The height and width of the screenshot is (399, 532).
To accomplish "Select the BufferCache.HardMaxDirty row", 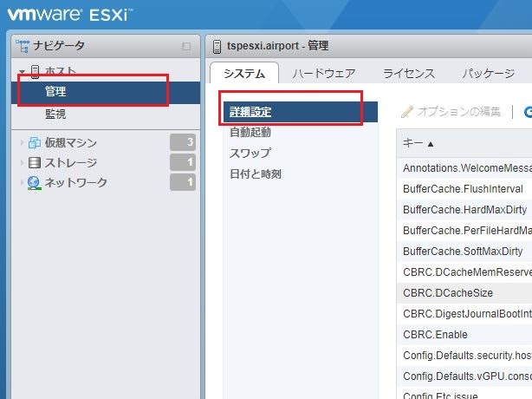I will coord(464,210).
